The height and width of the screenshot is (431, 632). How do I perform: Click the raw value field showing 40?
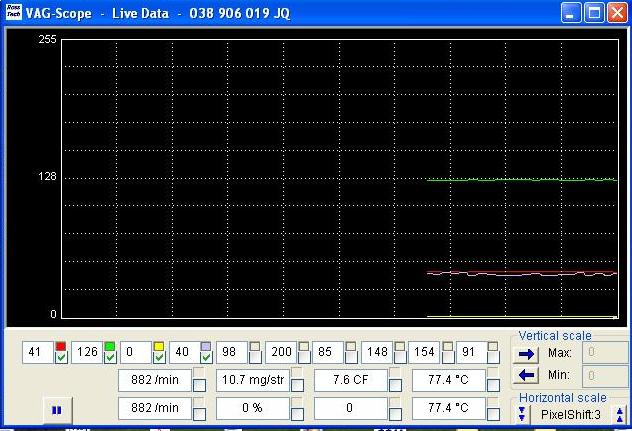pos(184,352)
